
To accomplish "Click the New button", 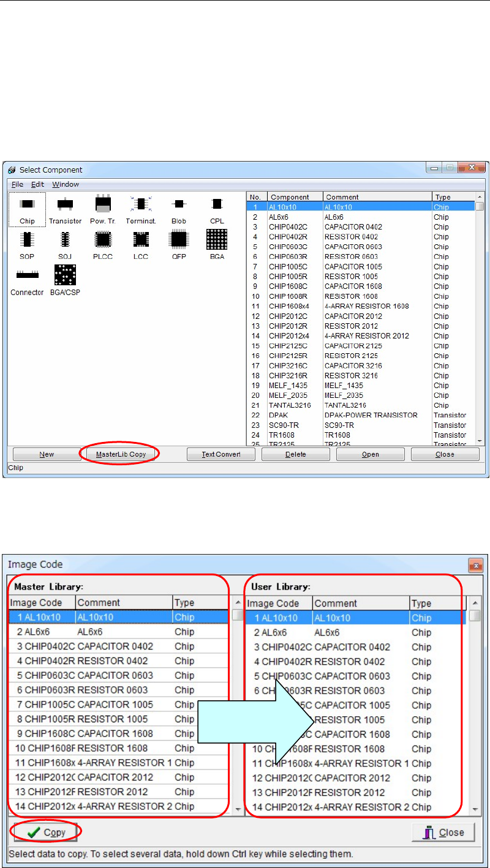I will point(47,454).
